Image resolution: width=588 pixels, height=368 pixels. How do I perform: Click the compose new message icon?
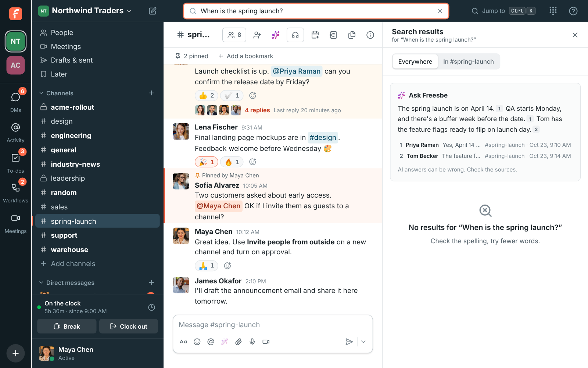click(153, 11)
